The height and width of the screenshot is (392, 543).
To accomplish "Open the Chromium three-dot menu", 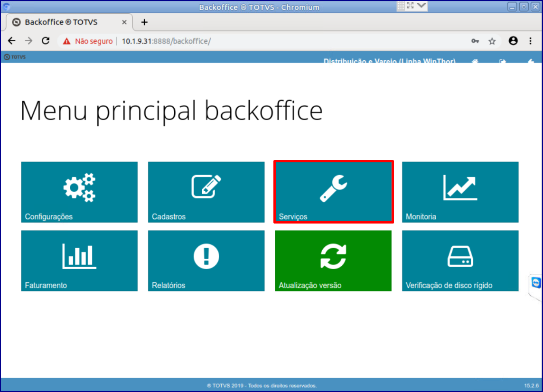I will click(x=530, y=41).
